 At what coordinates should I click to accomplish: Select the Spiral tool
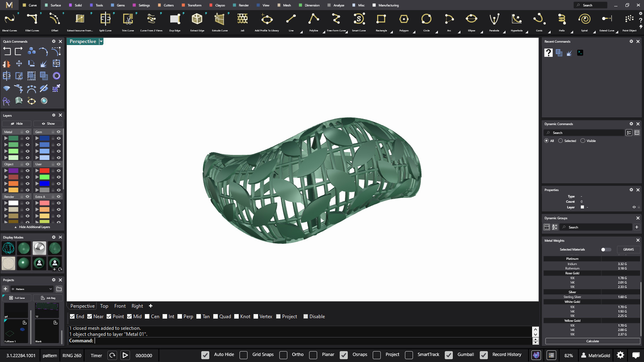(584, 22)
